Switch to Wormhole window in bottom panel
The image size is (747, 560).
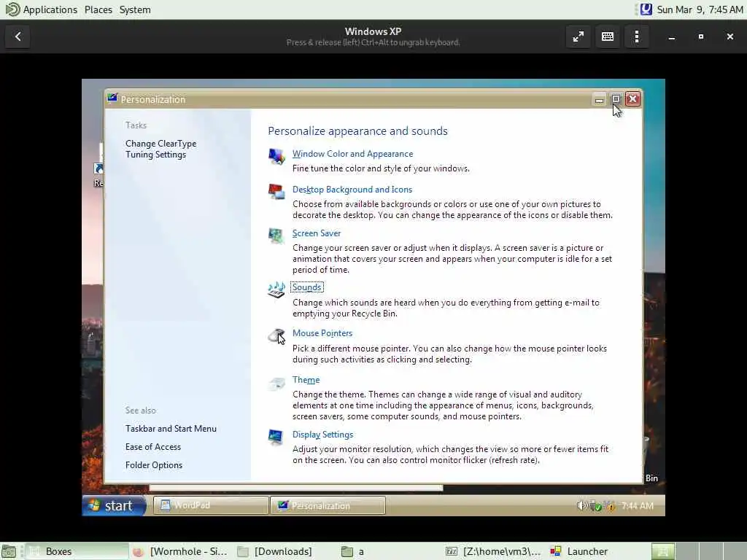pos(181,551)
